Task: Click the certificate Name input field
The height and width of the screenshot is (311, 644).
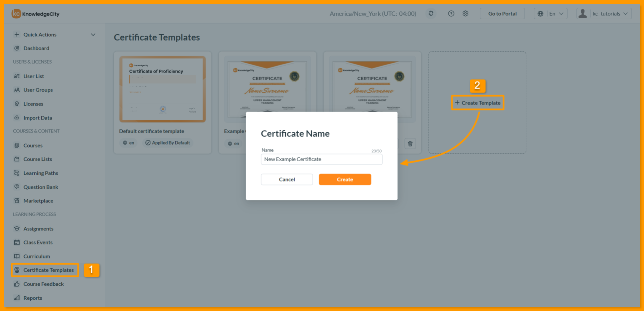Action: pyautogui.click(x=322, y=159)
